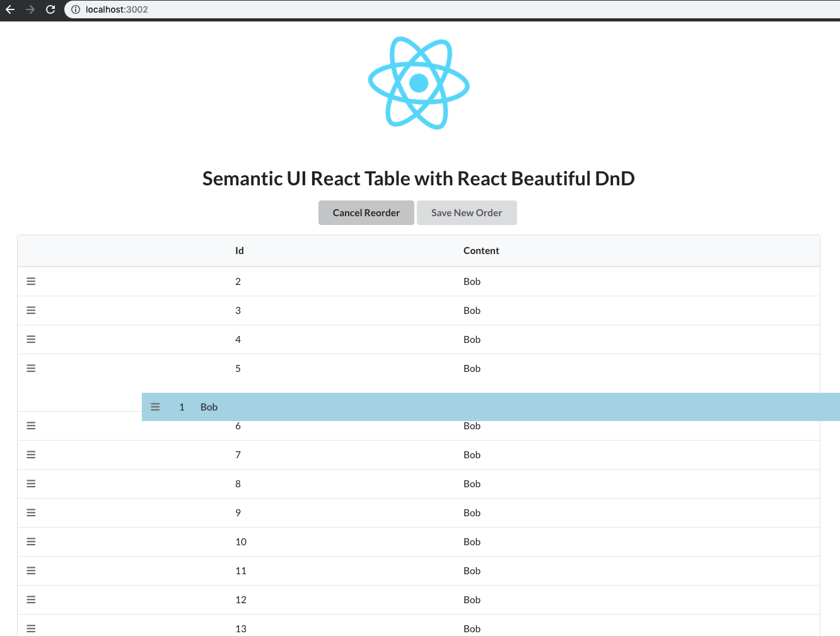Grab the drag handle of row 11

click(31, 570)
